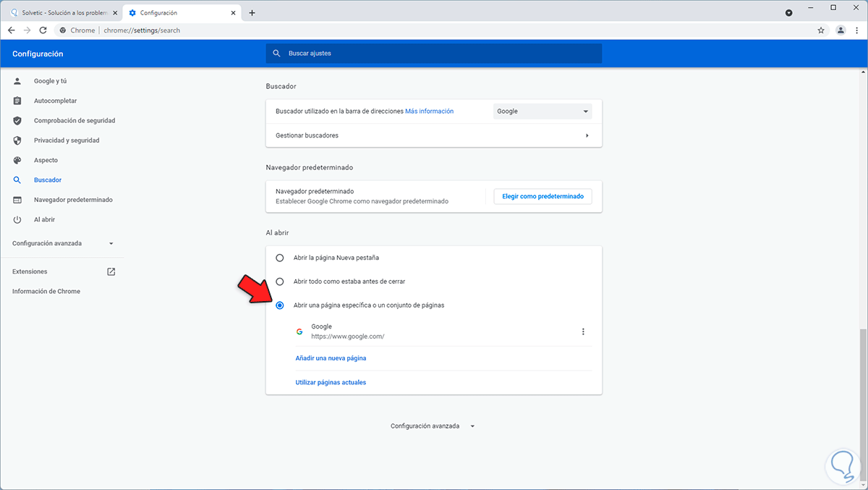Open the Google search engine dropdown
The height and width of the screenshot is (490, 868).
point(542,111)
